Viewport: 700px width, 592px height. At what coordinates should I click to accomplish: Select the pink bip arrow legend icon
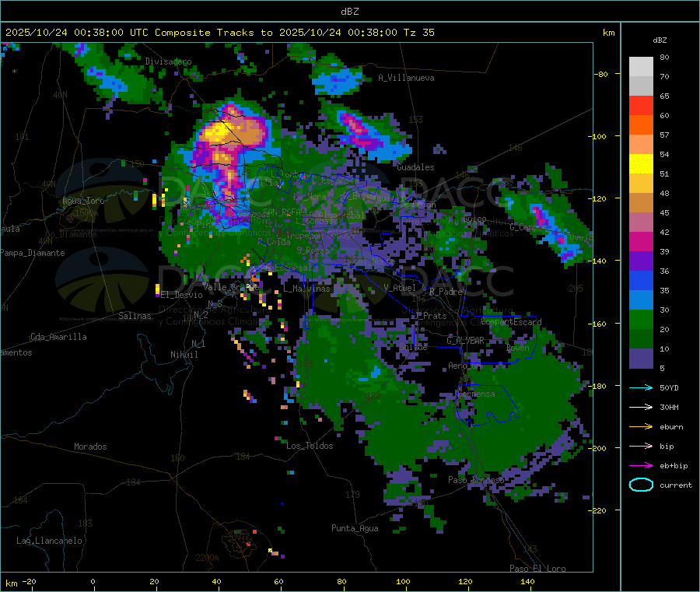tap(641, 446)
